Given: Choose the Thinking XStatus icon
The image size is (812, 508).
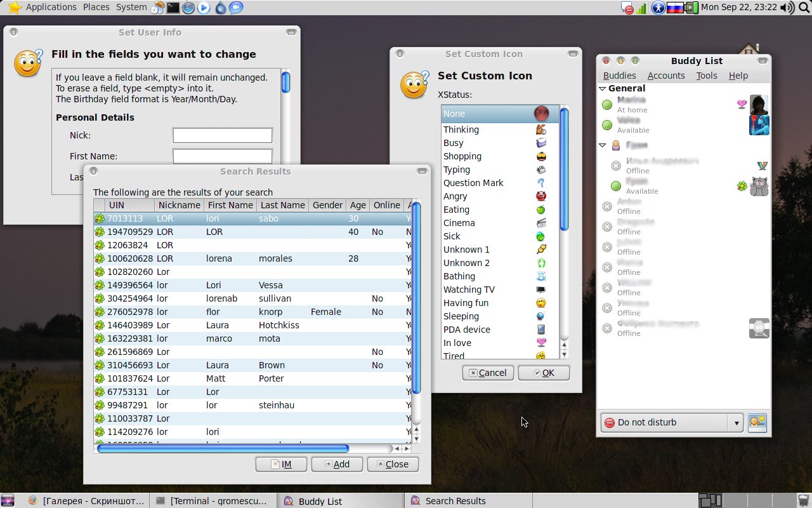Looking at the screenshot, I should click(x=540, y=130).
